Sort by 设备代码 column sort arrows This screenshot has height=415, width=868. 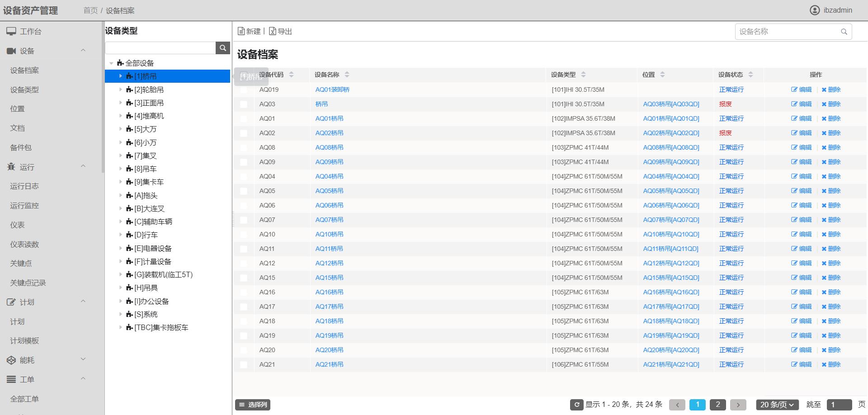[x=291, y=75]
